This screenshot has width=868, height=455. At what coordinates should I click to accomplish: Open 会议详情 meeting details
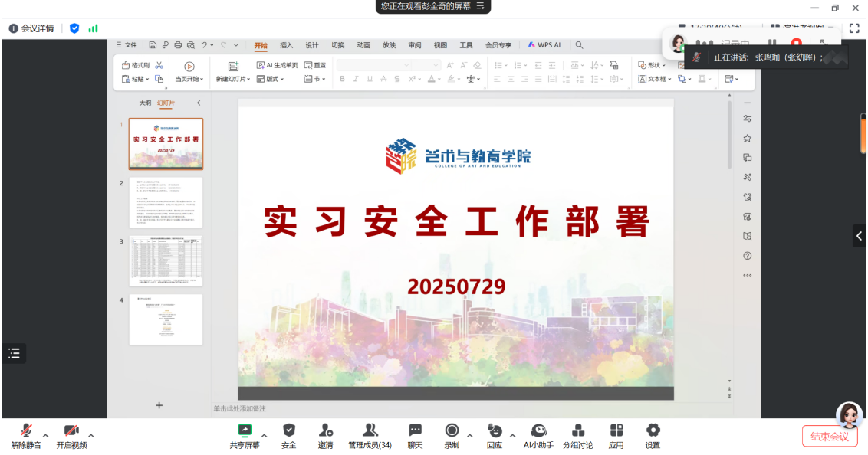pos(32,28)
